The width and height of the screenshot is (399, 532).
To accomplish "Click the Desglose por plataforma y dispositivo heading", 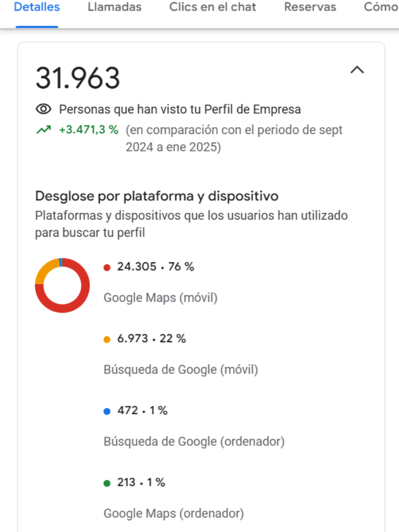I will tap(156, 196).
